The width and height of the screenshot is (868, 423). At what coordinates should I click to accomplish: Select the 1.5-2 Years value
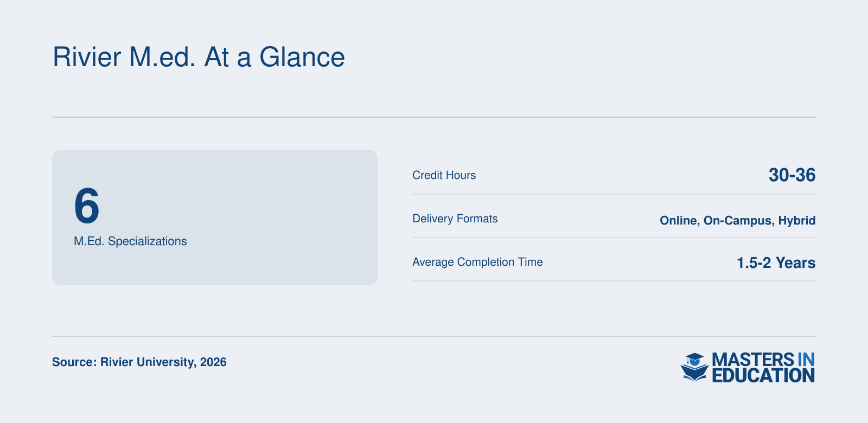coord(776,263)
